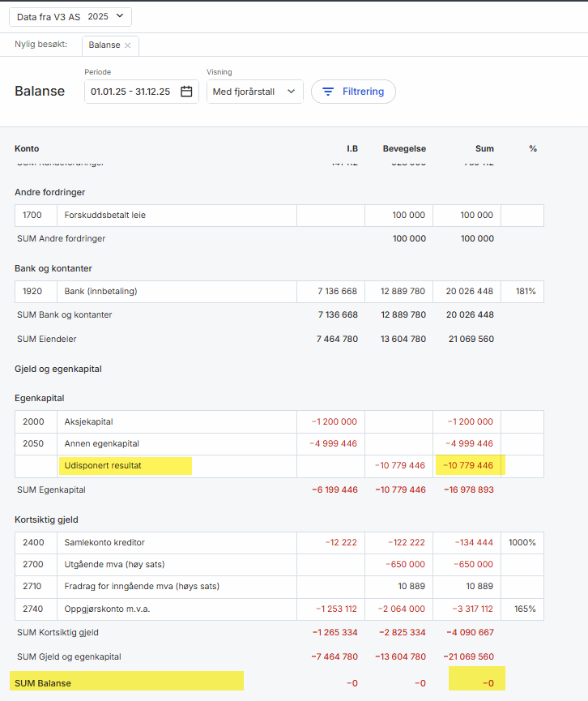Click Udisponert resultat sum value -10 779 446
The width and height of the screenshot is (588, 701).
tap(468, 466)
